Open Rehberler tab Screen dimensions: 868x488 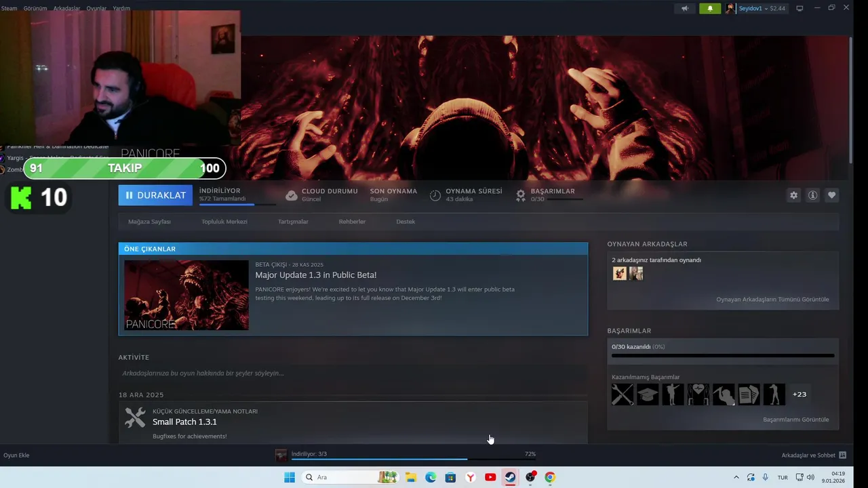coord(352,222)
